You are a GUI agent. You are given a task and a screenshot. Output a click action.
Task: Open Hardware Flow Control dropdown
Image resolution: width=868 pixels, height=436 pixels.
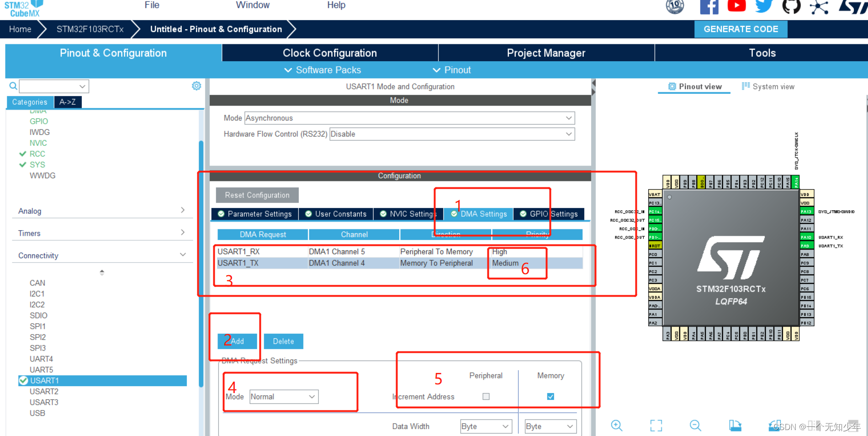(452, 134)
